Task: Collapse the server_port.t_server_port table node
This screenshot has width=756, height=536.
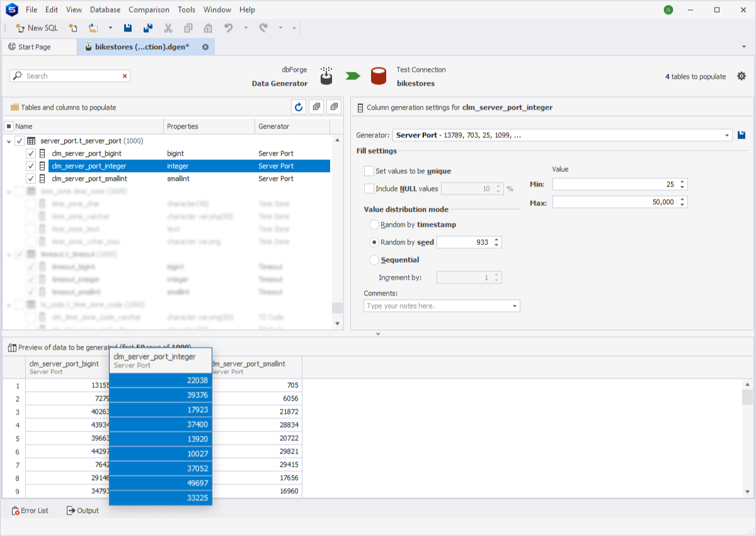Action: click(9, 141)
